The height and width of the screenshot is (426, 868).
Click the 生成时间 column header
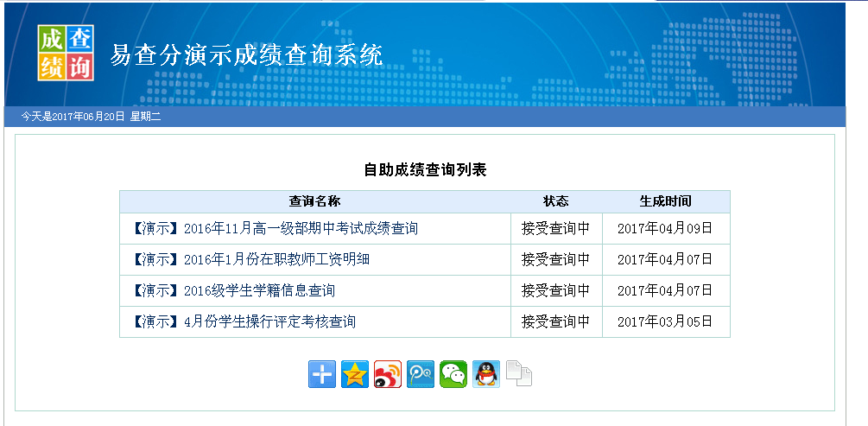[665, 201]
